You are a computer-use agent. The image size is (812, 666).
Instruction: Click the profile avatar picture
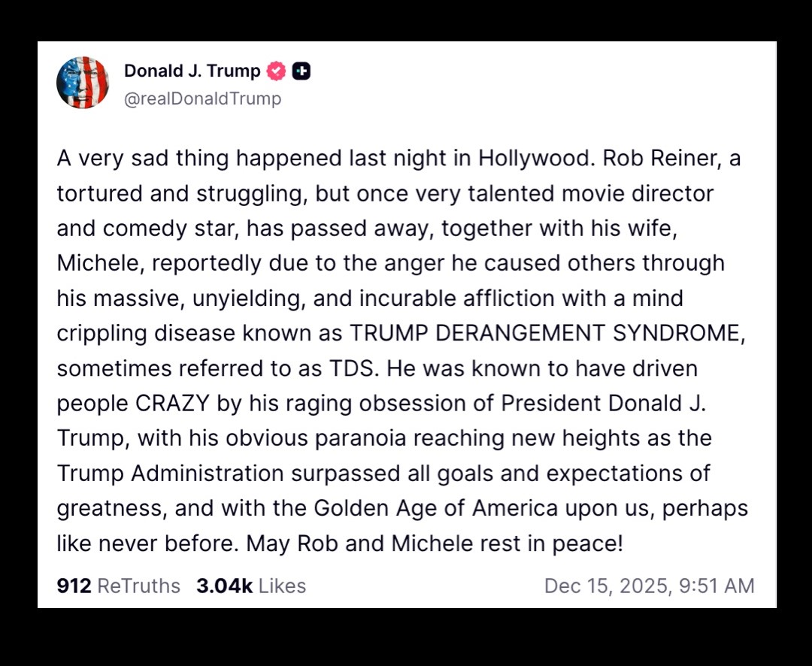(x=83, y=83)
